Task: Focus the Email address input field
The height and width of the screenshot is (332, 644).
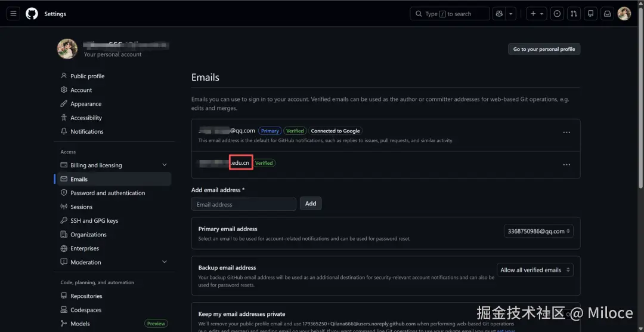Action: (243, 204)
